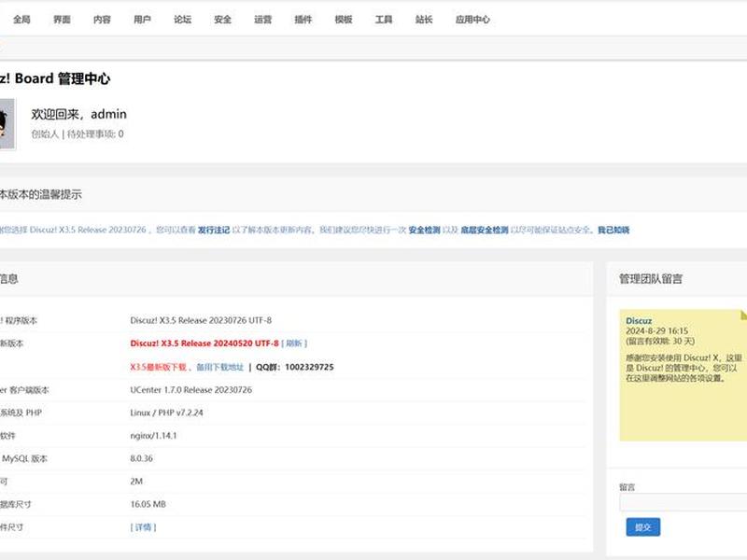This screenshot has width=747, height=560.
Task: Click the 备用下载地址 link
Action: coord(220,367)
